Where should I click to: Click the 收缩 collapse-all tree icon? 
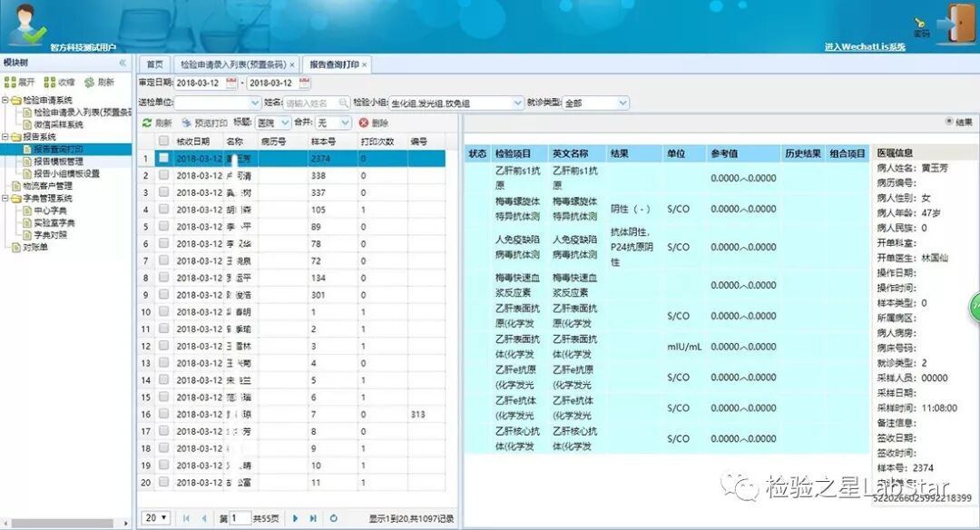(x=49, y=82)
